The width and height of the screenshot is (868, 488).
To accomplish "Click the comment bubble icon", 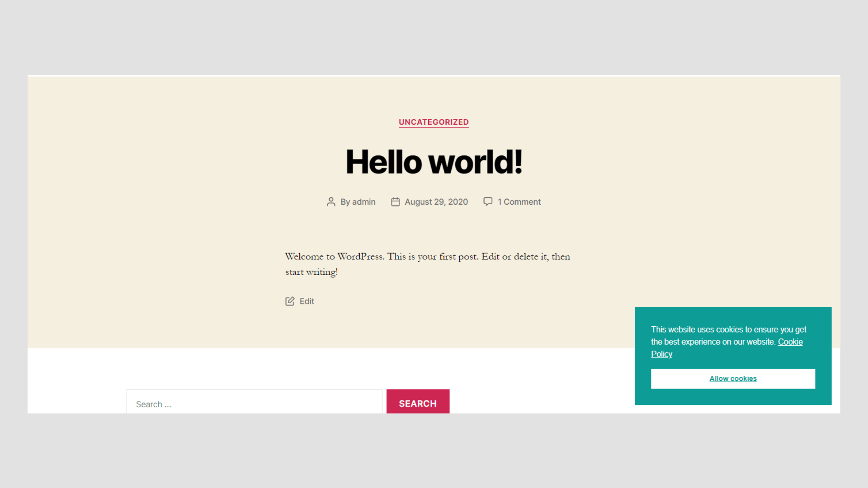I will [x=488, y=202].
